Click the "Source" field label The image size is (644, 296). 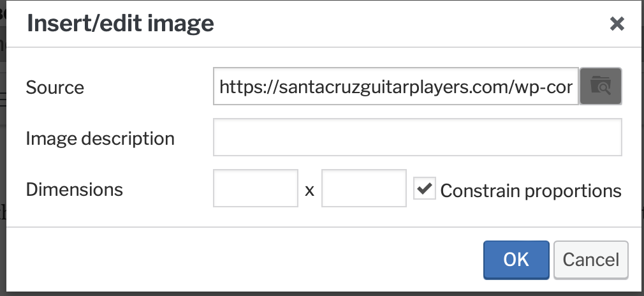55,87
